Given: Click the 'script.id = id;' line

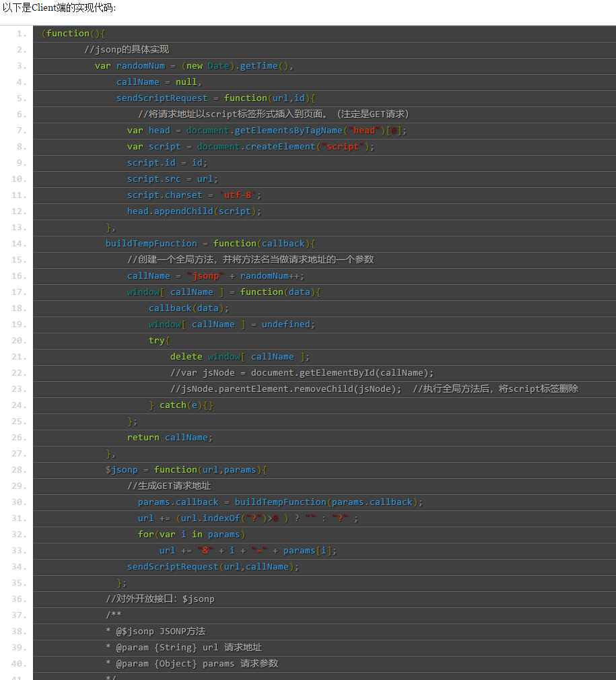Looking at the screenshot, I should click(x=167, y=163).
